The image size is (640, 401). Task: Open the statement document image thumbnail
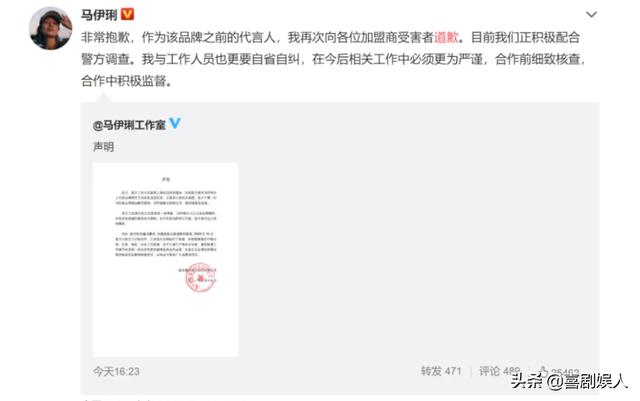166,259
